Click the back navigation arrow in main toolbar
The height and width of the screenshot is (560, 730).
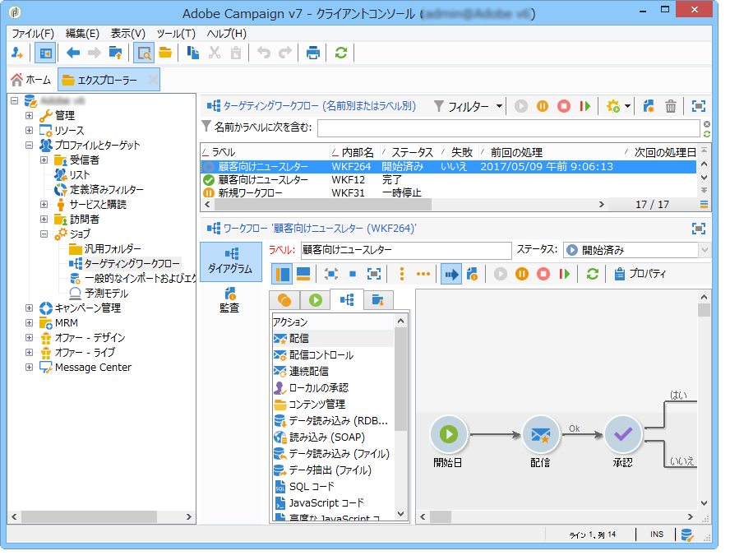click(x=73, y=53)
